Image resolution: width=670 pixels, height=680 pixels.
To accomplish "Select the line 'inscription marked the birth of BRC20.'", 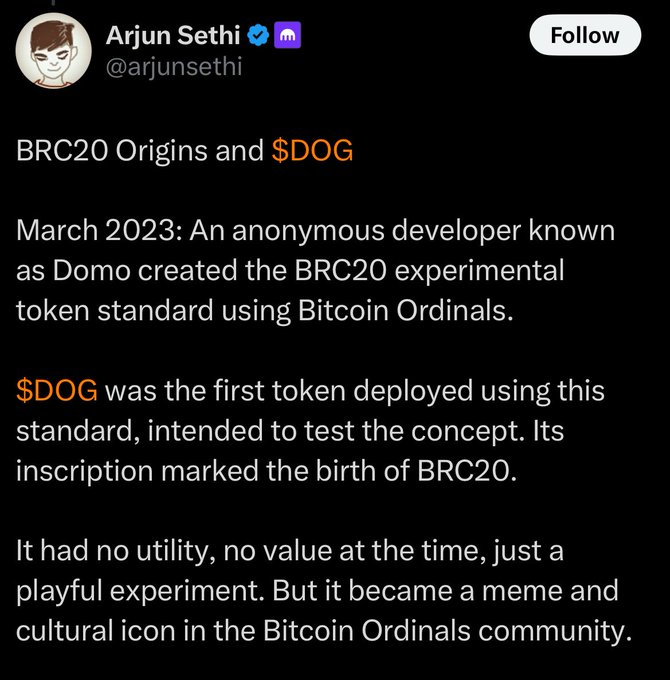I will [x=266, y=471].
